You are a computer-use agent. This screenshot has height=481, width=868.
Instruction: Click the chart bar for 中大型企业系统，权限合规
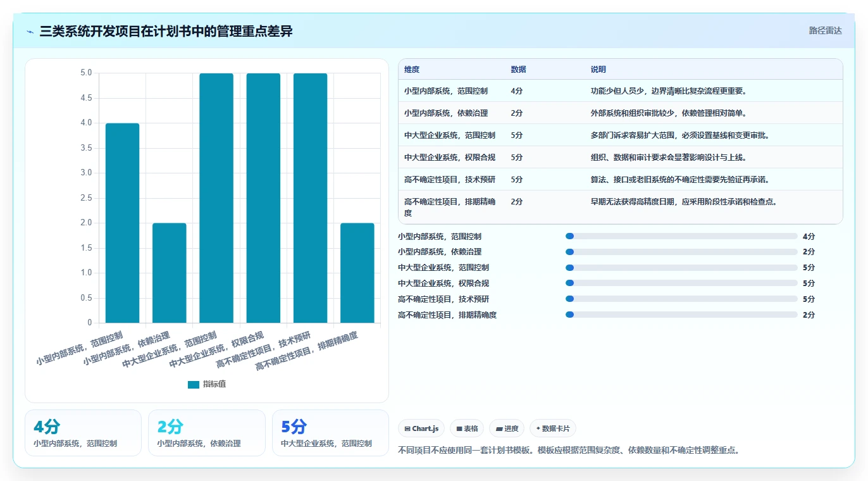263,198
